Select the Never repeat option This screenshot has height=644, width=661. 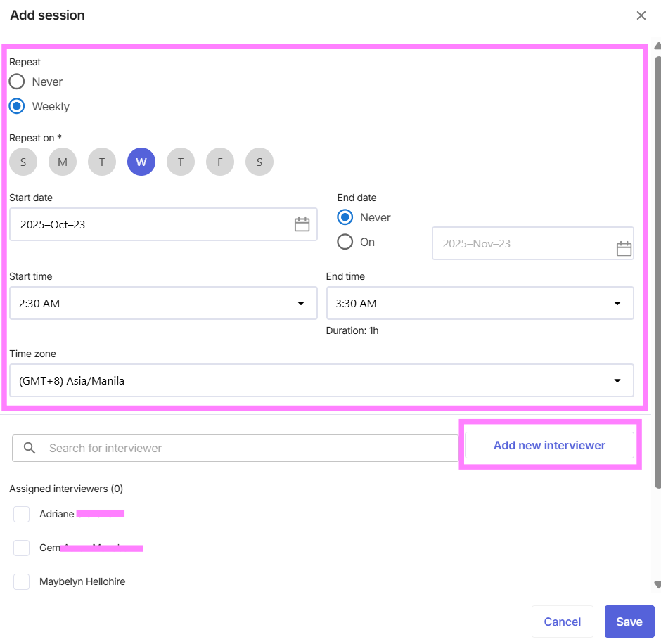[x=17, y=82]
